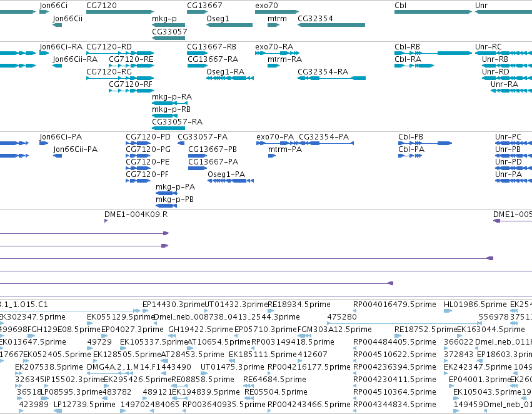
Task: Select transcript Jon66Ci-RA
Action: [61, 46]
